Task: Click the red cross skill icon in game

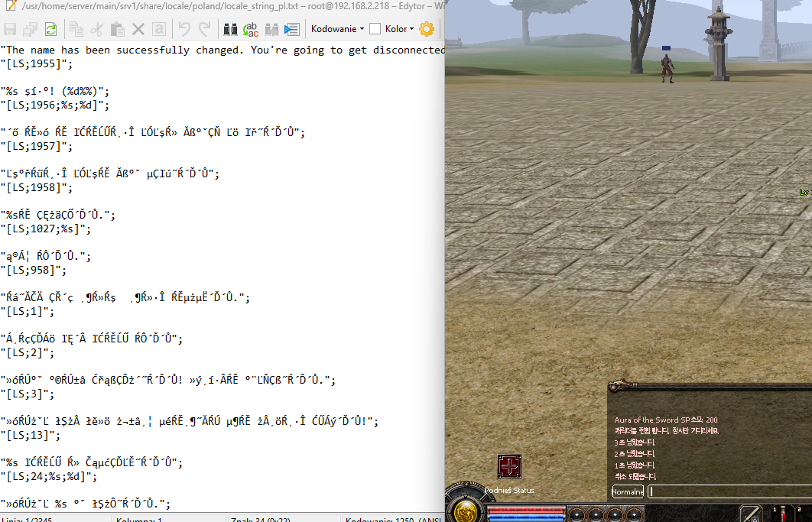Action: click(x=508, y=466)
